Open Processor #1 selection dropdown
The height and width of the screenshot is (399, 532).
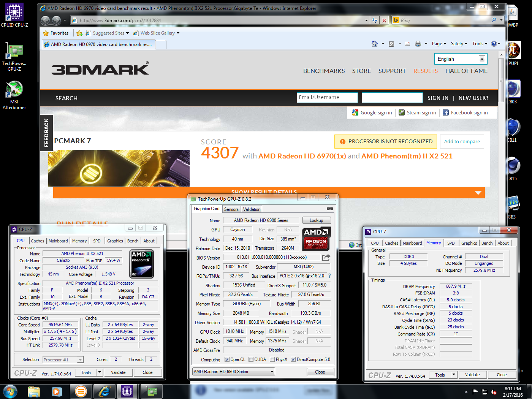click(63, 359)
